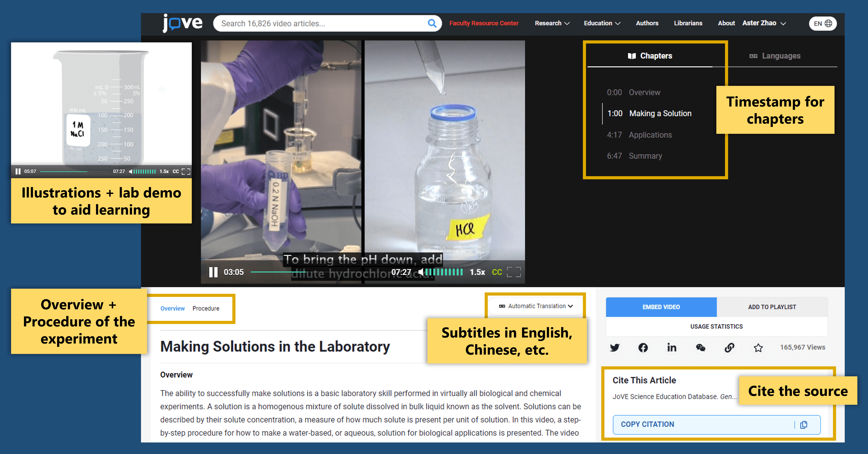Share article on Twitter
Image resolution: width=868 pixels, height=454 pixels.
[x=615, y=347]
